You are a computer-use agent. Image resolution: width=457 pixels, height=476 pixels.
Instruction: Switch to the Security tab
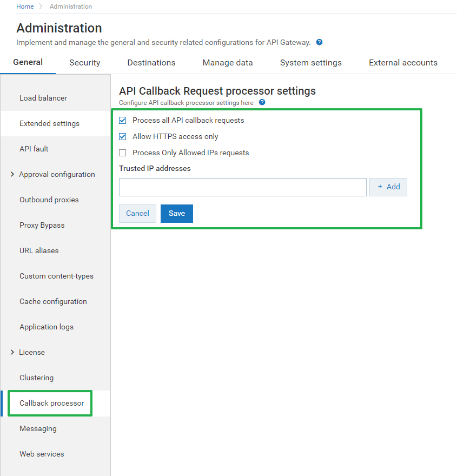coord(84,63)
